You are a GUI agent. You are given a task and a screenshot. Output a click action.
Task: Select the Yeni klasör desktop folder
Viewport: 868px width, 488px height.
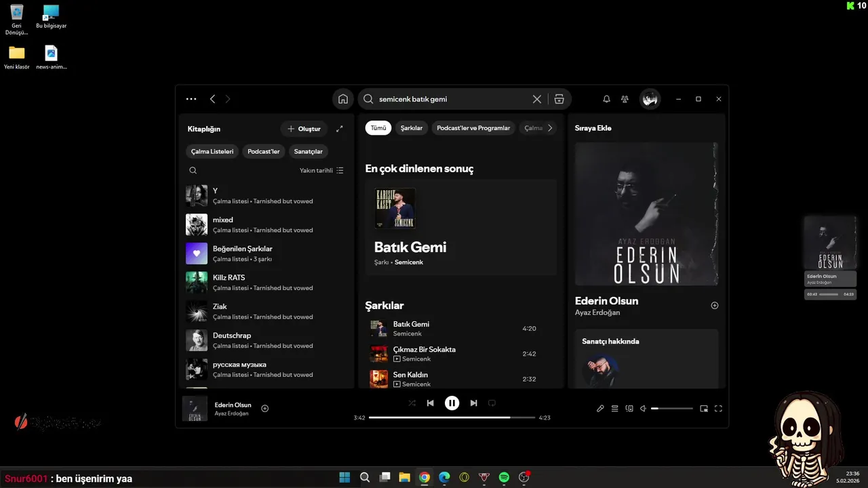click(x=17, y=58)
